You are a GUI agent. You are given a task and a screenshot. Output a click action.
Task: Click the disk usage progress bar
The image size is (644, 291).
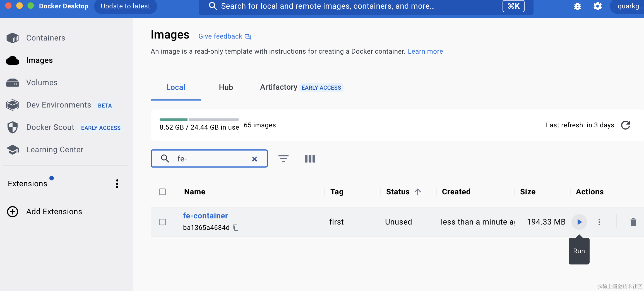199,120
